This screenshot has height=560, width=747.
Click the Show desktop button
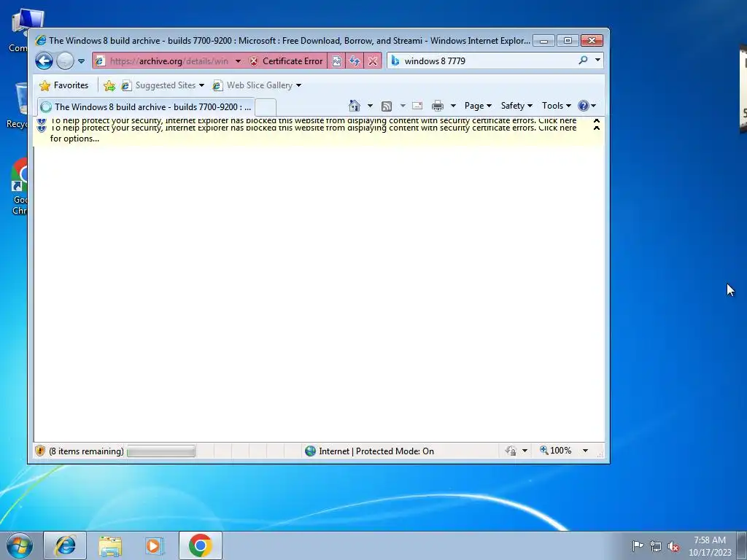(742, 545)
